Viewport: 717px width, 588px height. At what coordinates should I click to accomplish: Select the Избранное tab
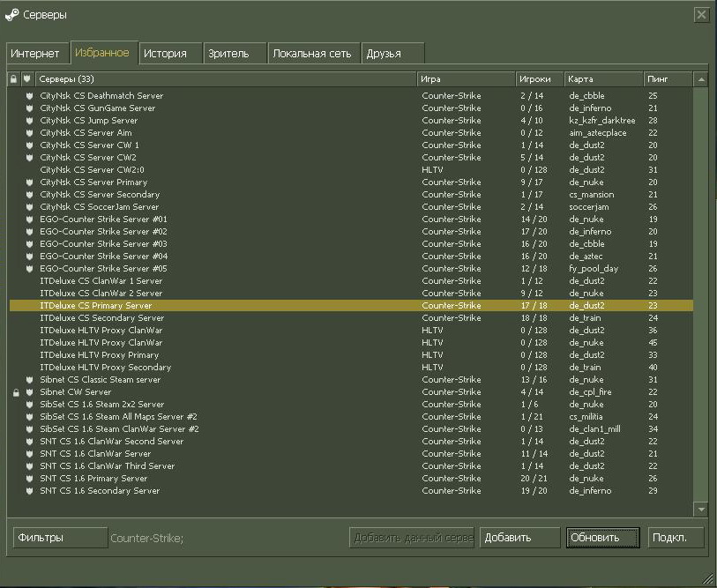point(104,53)
